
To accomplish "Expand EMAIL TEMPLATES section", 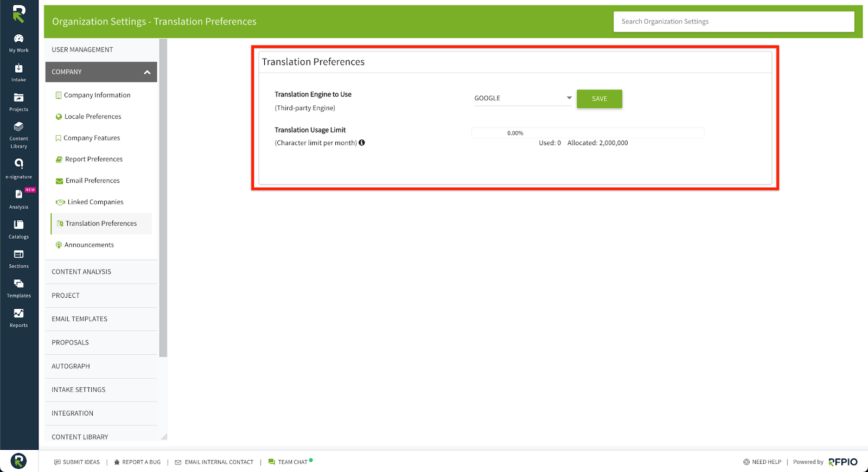I will click(x=101, y=319).
